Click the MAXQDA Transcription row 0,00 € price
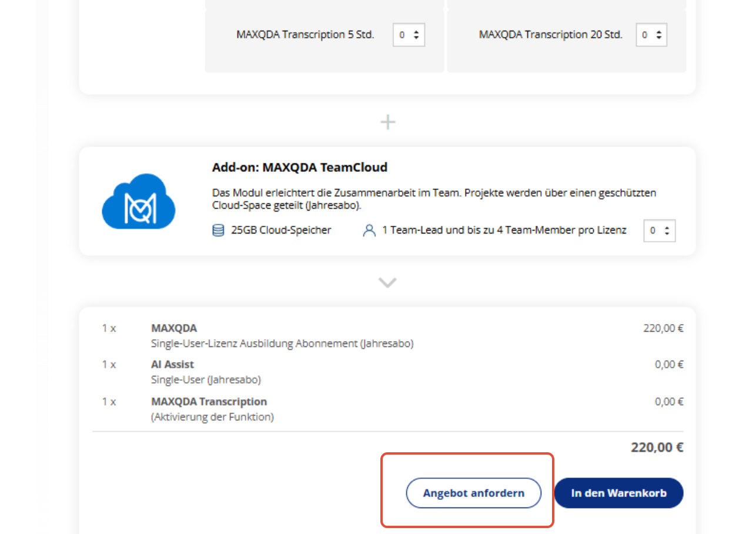Image resolution: width=756 pixels, height=534 pixels. (x=669, y=402)
